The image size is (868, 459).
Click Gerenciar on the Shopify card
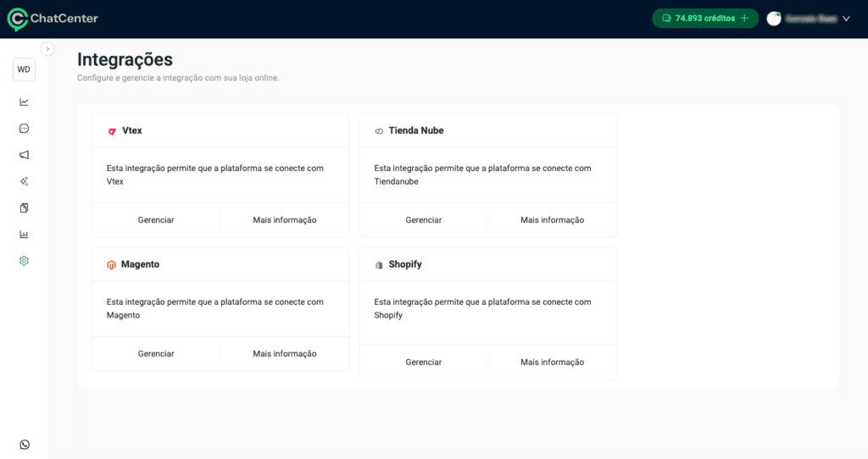pyautogui.click(x=424, y=362)
